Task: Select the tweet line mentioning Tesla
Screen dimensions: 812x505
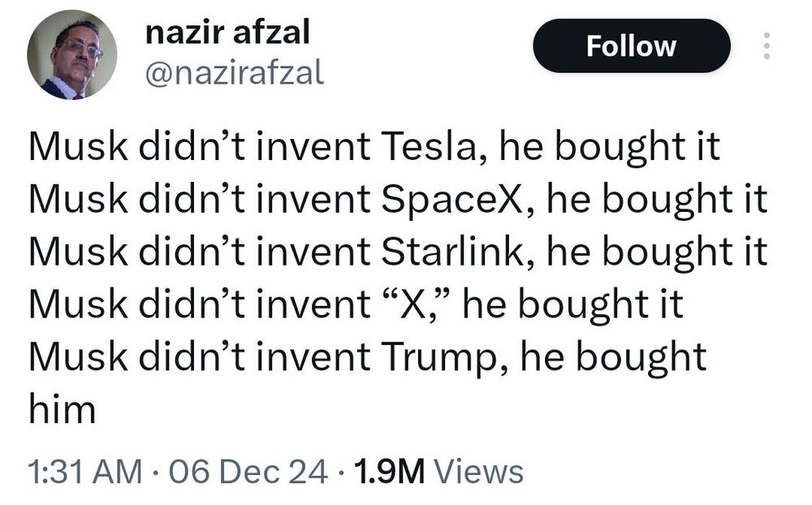Action: point(374,147)
